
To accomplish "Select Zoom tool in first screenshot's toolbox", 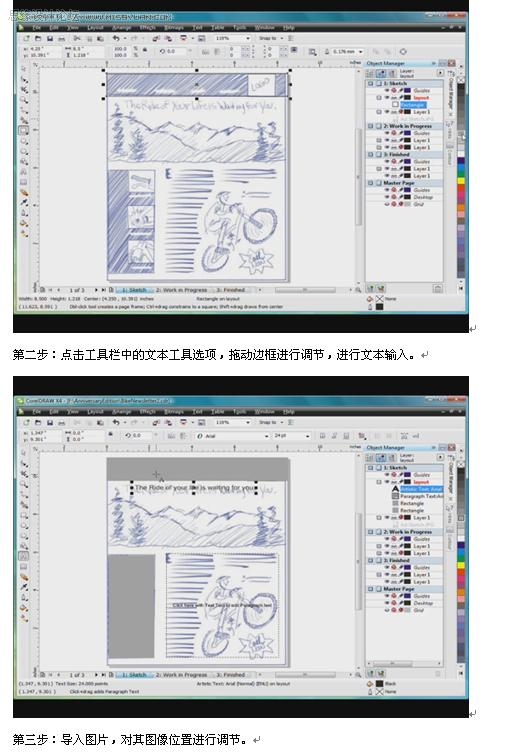I will 24,100.
